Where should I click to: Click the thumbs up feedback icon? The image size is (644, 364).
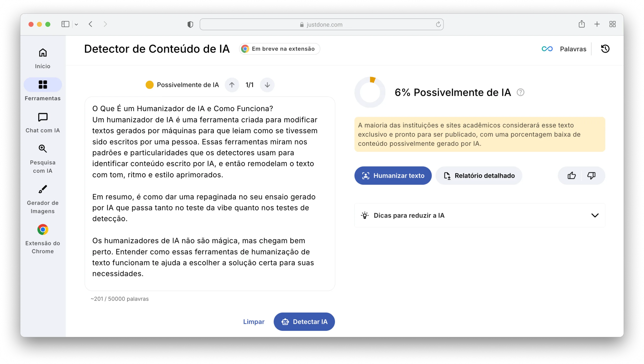571,175
